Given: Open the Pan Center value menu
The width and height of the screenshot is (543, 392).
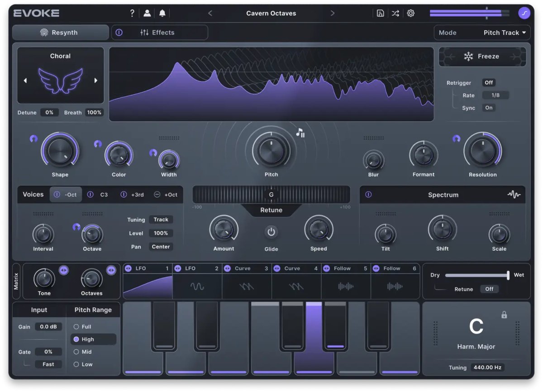Looking at the screenshot, I should (161, 247).
